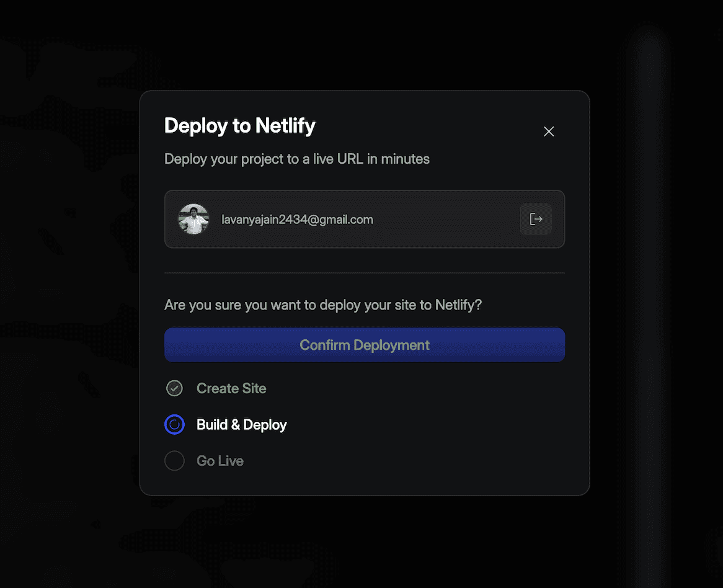Click the Build & Deploy spinner icon

174,424
